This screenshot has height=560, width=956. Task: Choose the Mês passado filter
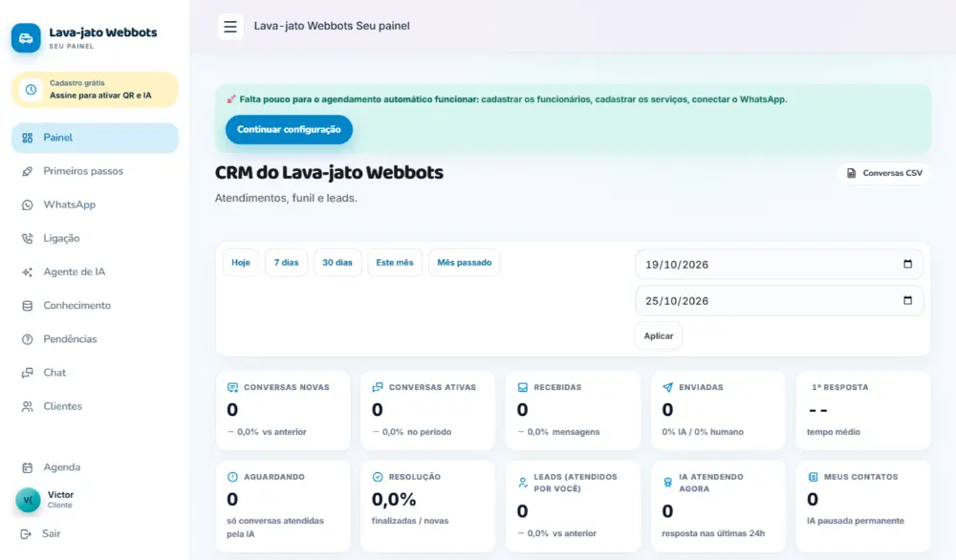pos(464,263)
